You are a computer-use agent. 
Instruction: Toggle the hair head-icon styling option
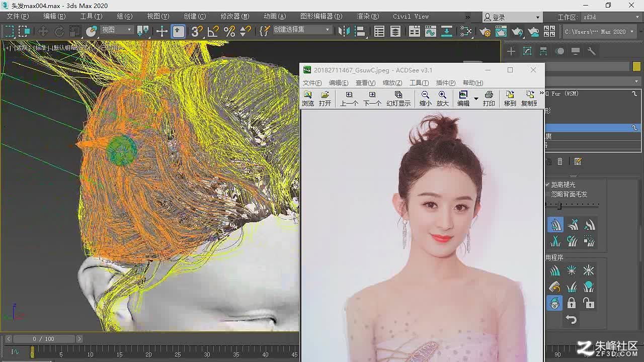(x=555, y=303)
